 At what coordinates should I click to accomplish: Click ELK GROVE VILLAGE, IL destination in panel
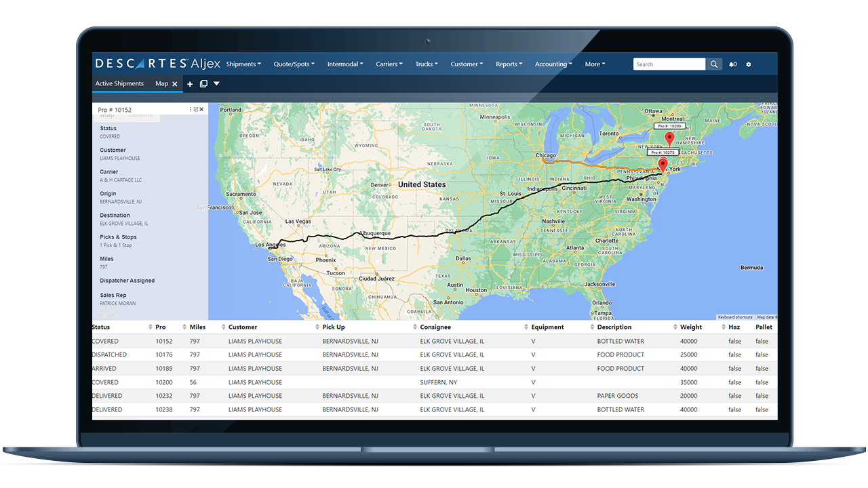tap(124, 224)
